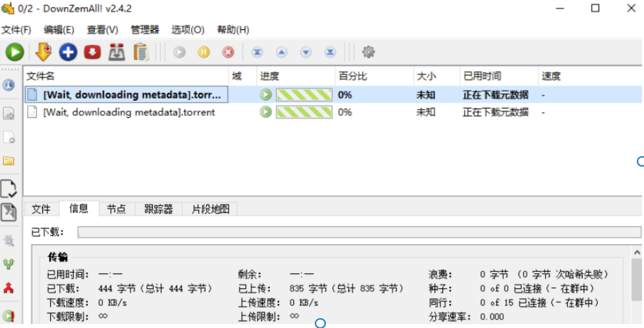This screenshot has width=644, height=328.
Task: Click the file icon of the selected bold row
Action: click(x=32, y=95)
